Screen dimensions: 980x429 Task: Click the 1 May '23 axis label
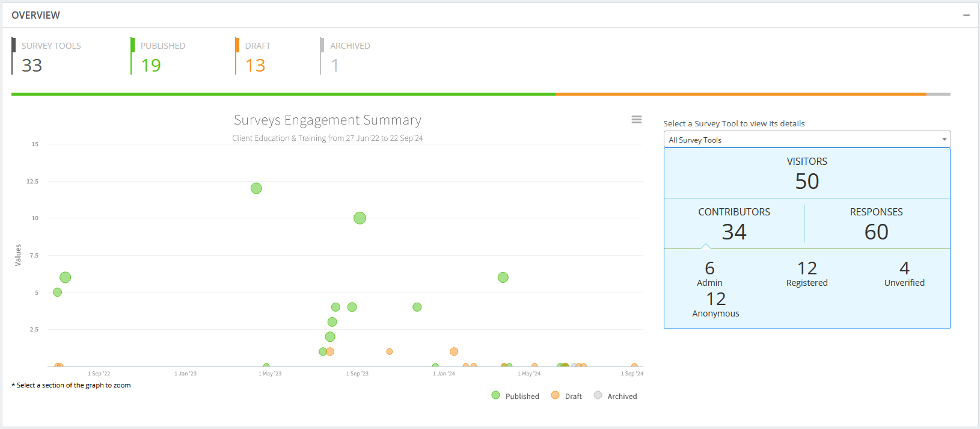pyautogui.click(x=270, y=374)
